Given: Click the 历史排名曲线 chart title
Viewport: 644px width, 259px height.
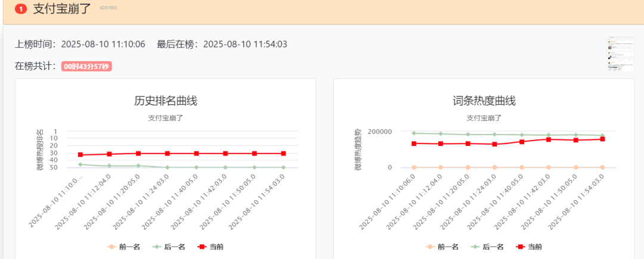Looking at the screenshot, I should [x=166, y=101].
